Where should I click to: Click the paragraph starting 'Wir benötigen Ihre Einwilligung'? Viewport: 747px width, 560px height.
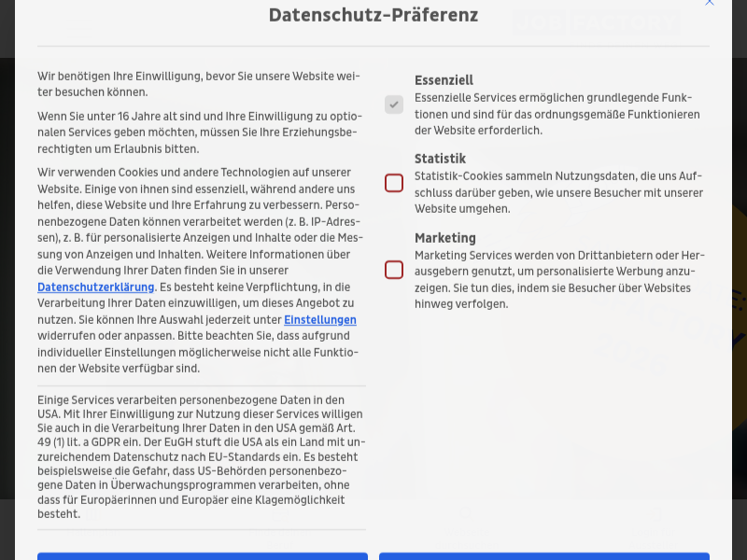pos(199,84)
